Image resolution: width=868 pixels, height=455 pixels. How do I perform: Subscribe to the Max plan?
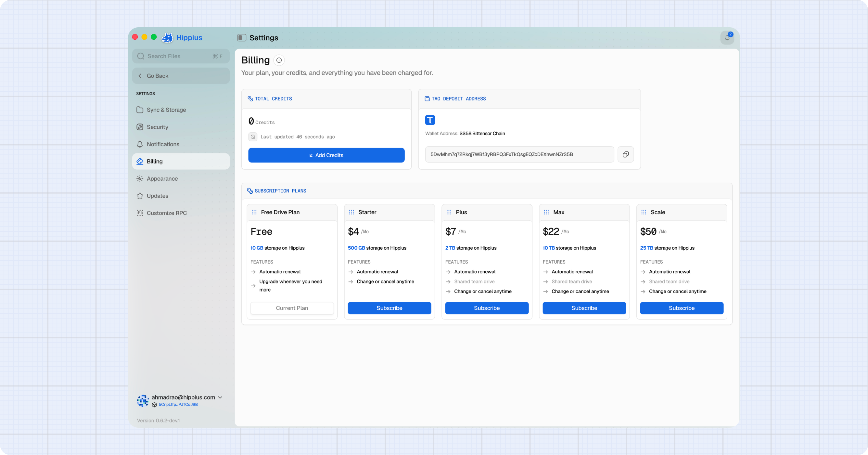click(584, 308)
